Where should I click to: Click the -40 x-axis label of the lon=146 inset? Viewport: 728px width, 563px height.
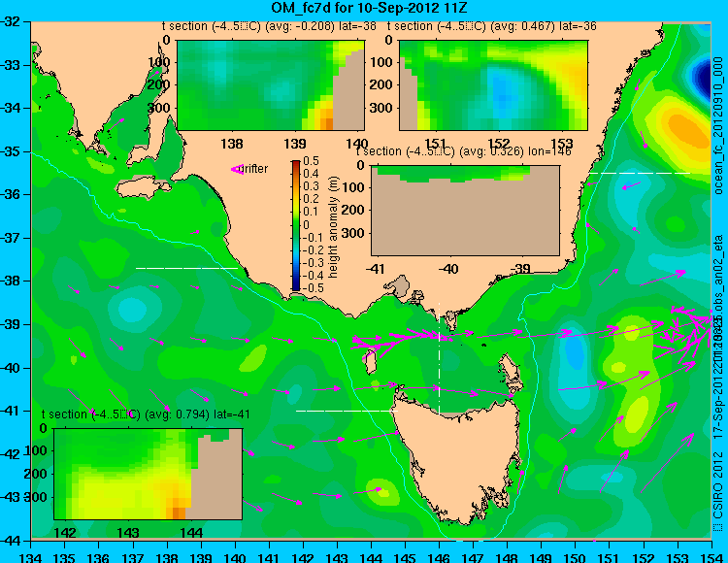coord(448,269)
